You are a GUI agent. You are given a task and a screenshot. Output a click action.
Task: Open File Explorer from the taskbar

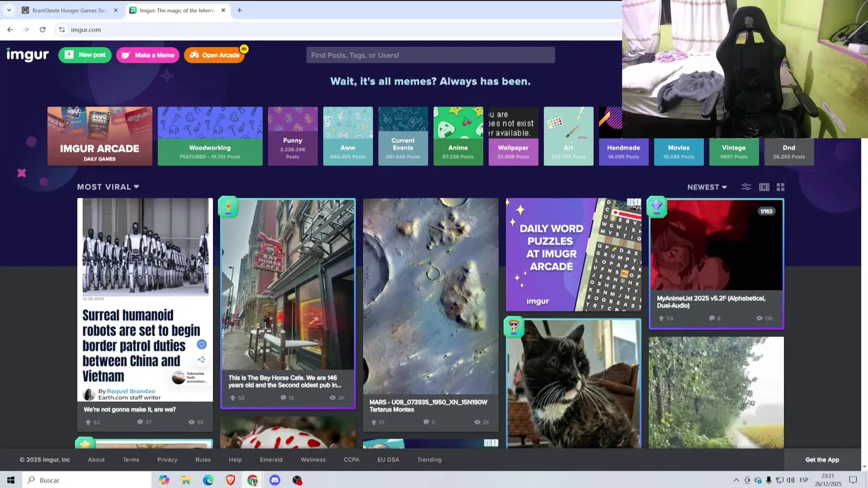[x=186, y=480]
